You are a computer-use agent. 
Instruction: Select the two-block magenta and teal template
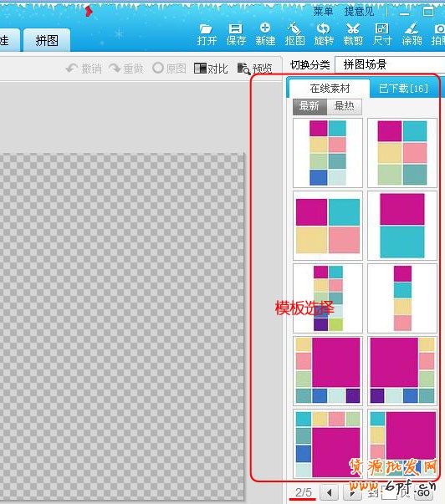tap(402, 226)
